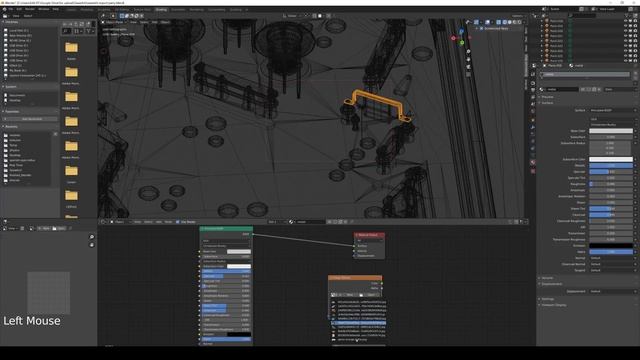Screen dimensions: 640x360
Task: Open the Texture properties tab
Action: 533,171
